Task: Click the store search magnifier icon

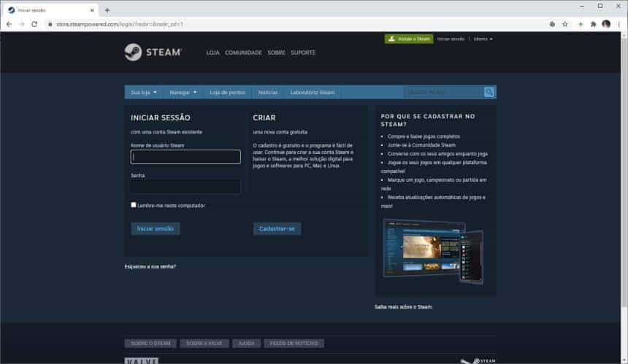Action: (x=489, y=92)
